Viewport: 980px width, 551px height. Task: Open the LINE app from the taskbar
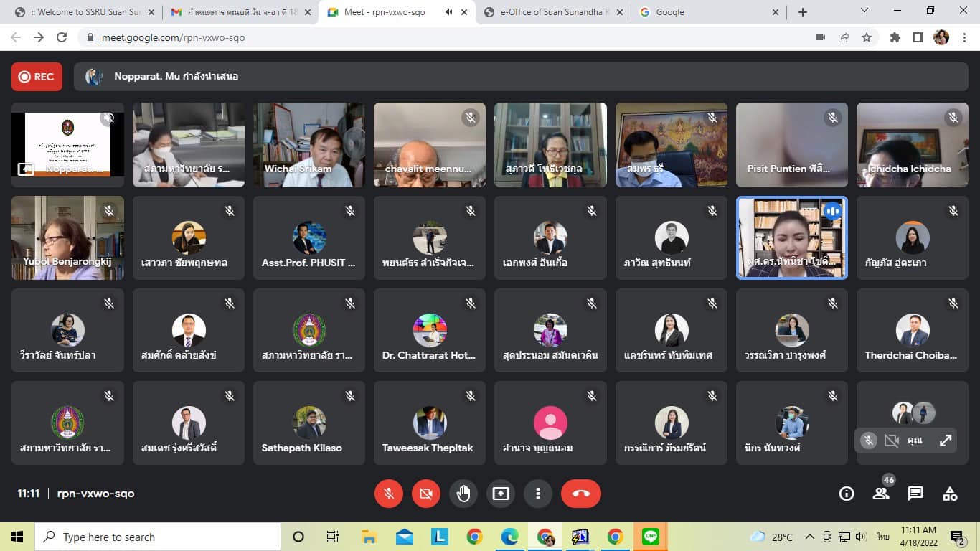click(650, 537)
